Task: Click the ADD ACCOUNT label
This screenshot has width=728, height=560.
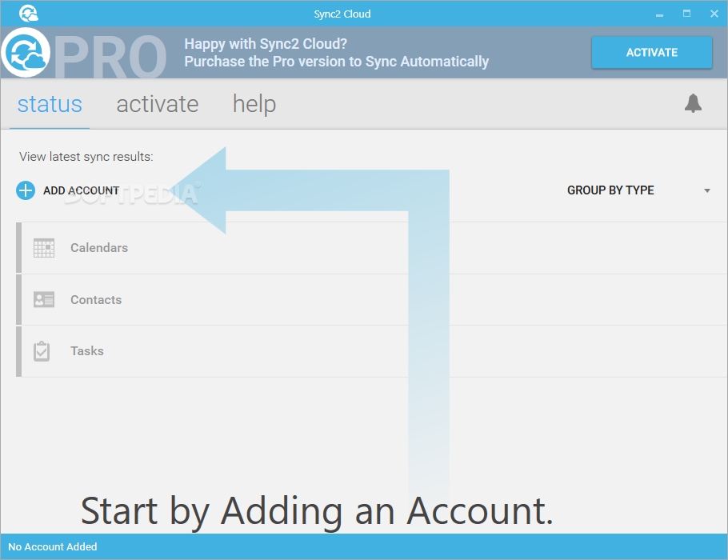Action: click(82, 190)
